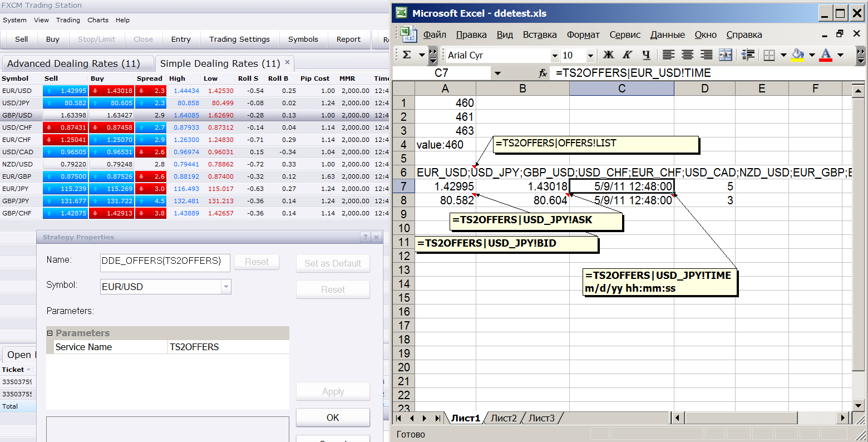Switch to Advanced Dealing Rates tab
Screen dimensions: 868x442
coord(73,63)
